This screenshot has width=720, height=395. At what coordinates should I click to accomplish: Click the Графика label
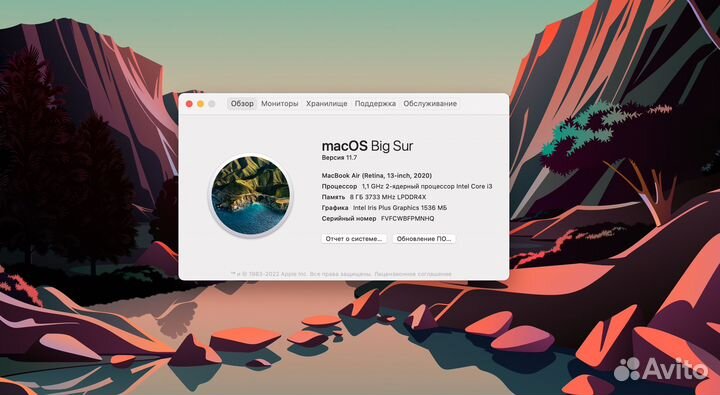click(335, 208)
